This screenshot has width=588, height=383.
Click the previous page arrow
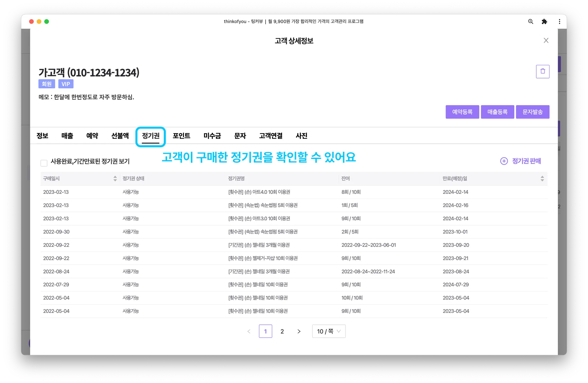[249, 331]
